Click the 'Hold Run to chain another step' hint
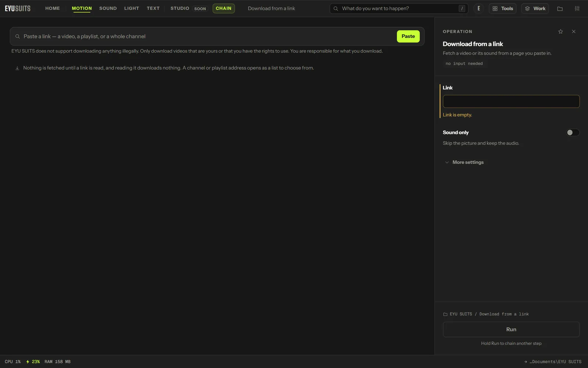The width and height of the screenshot is (588, 368). (511, 343)
